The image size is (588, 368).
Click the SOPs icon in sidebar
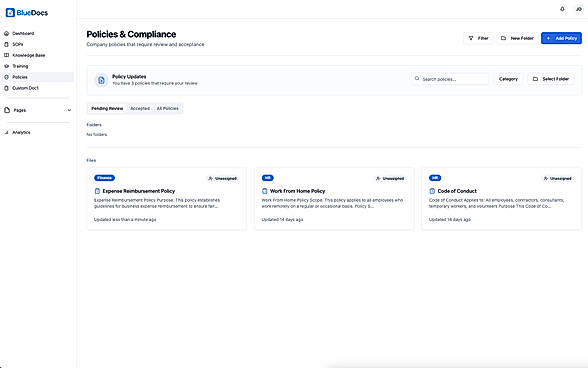[x=6, y=44]
